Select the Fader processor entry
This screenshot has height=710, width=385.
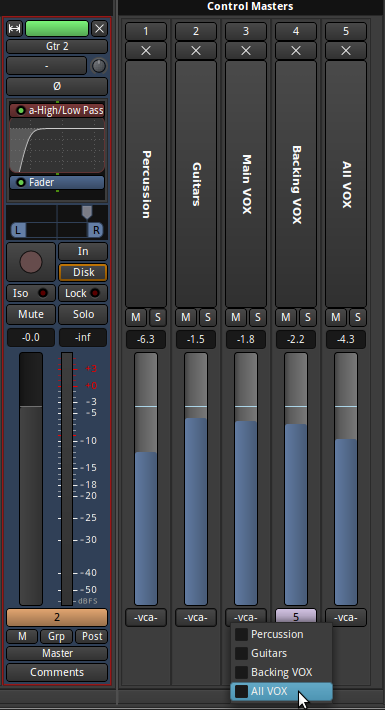click(57, 182)
